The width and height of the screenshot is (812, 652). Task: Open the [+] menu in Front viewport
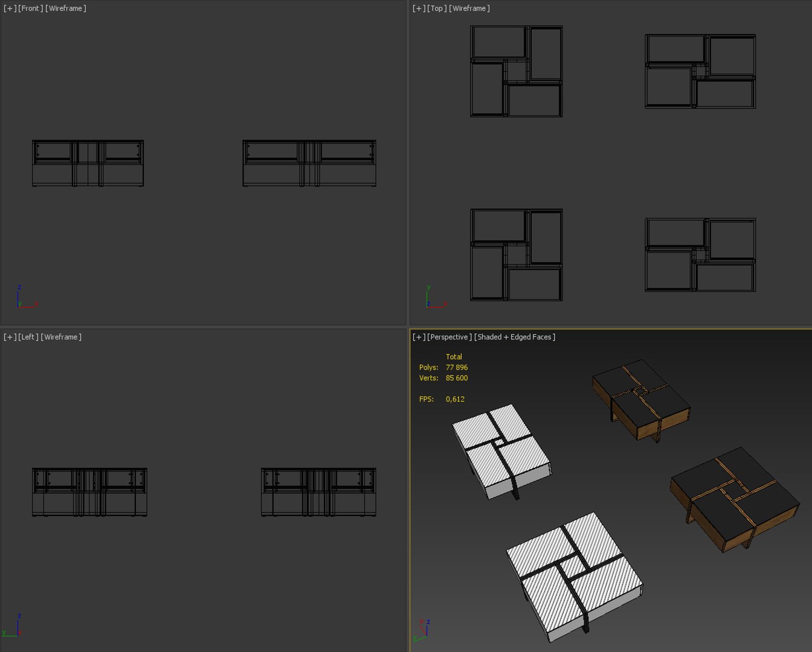point(10,8)
